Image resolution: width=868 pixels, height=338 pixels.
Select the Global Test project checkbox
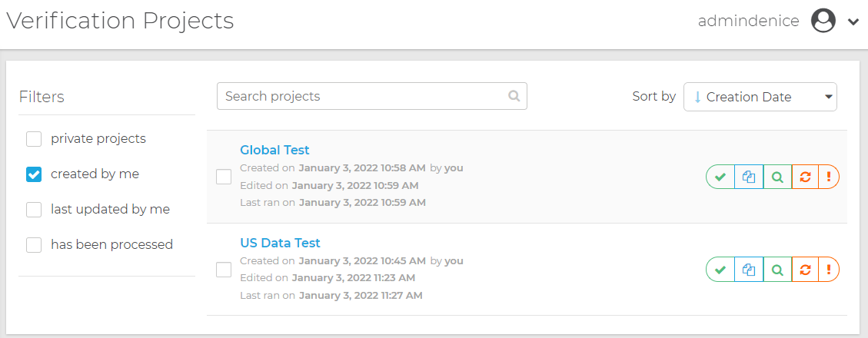tap(224, 177)
